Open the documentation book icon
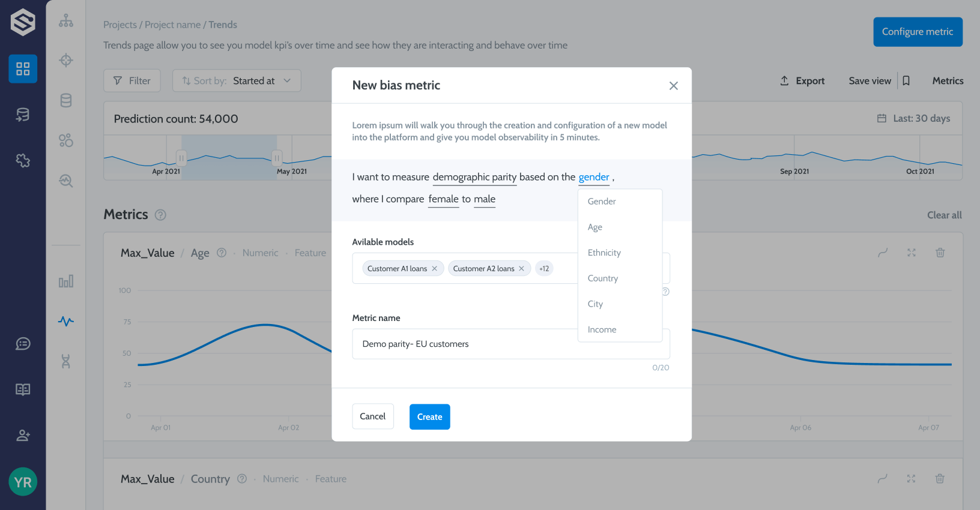980x510 pixels. pos(23,389)
